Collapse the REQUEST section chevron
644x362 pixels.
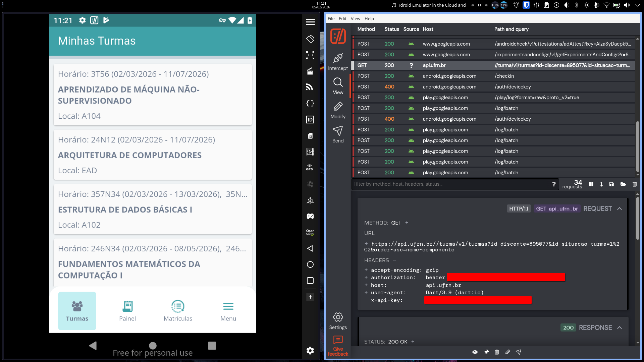click(x=619, y=208)
